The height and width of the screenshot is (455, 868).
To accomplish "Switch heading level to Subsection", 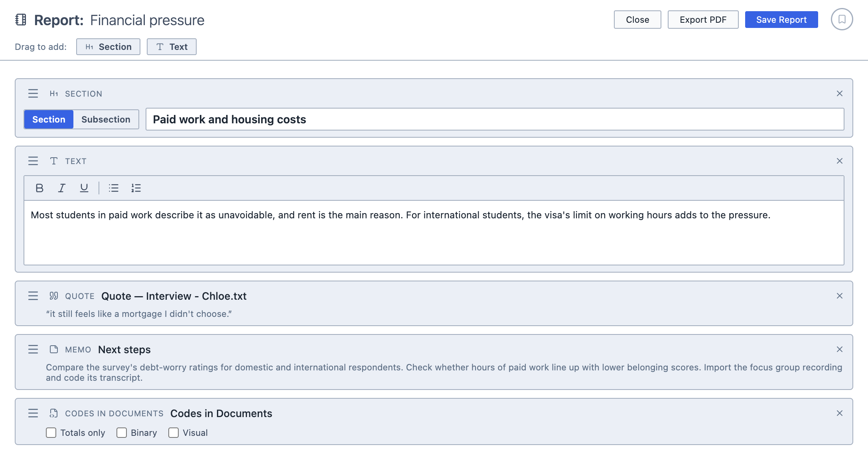I will pyautogui.click(x=106, y=119).
